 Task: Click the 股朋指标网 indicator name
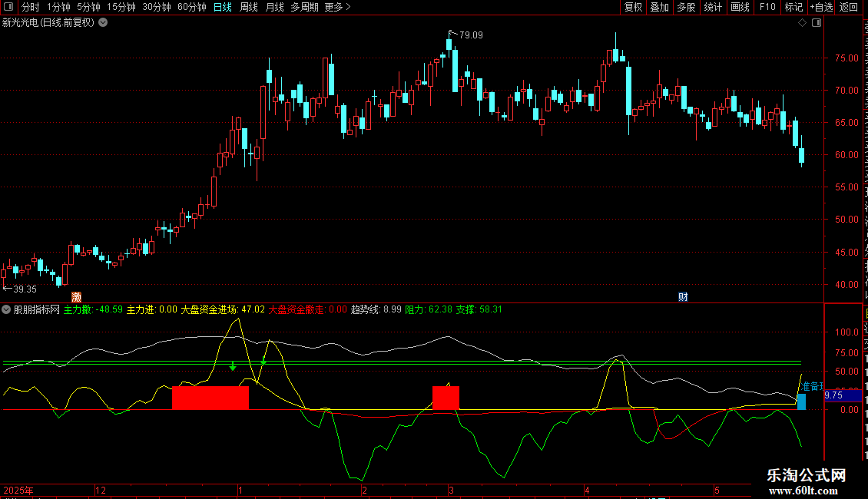[37, 310]
